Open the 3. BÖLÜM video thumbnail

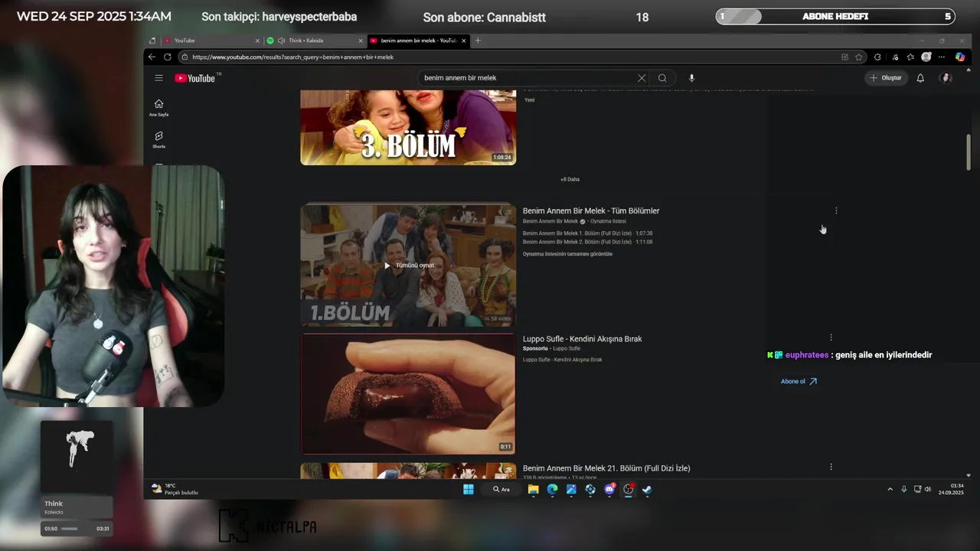[408, 128]
